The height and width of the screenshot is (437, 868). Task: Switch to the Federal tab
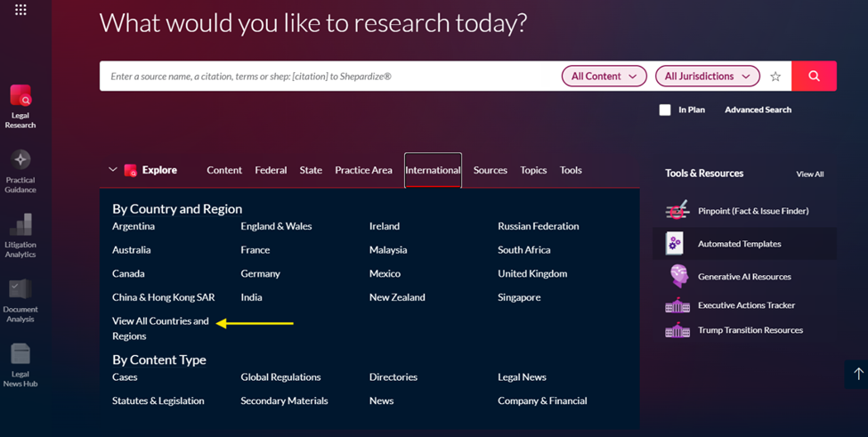pos(271,170)
